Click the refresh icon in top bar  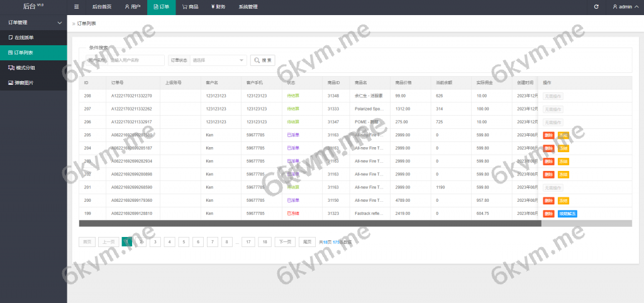596,7
